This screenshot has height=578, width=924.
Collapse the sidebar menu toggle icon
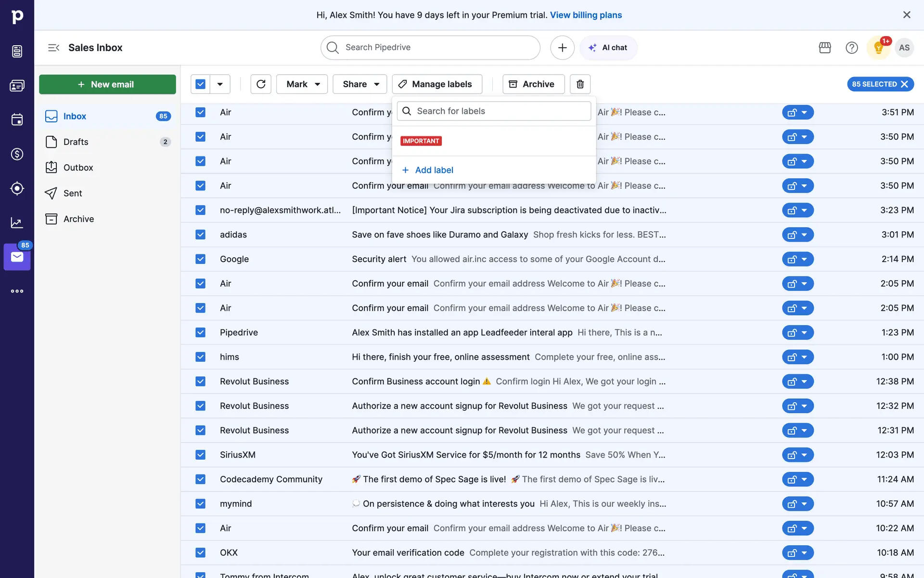pyautogui.click(x=53, y=48)
